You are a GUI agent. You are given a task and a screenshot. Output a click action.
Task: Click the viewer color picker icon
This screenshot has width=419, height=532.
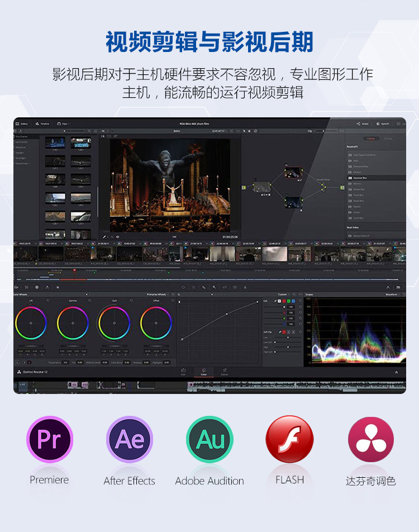pyautogui.click(x=104, y=237)
